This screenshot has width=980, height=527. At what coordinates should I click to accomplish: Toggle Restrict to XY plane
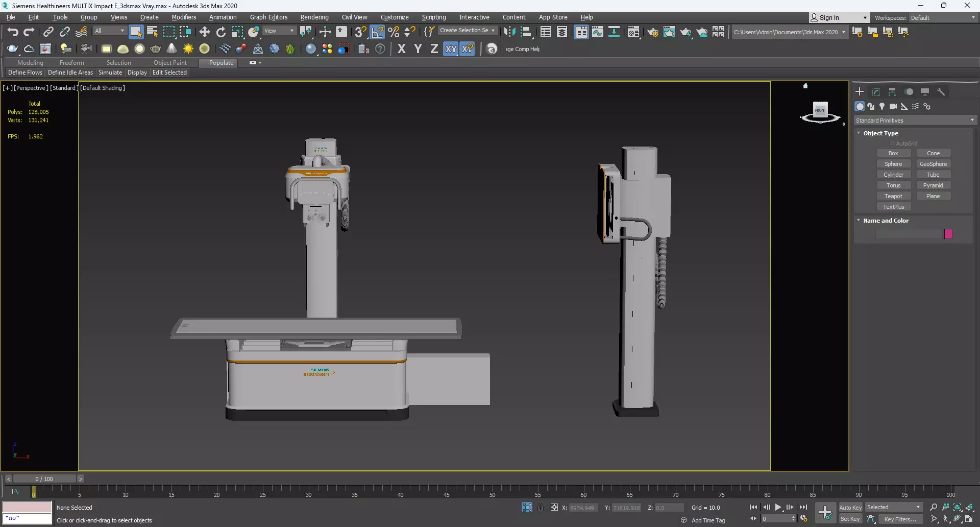coord(451,49)
